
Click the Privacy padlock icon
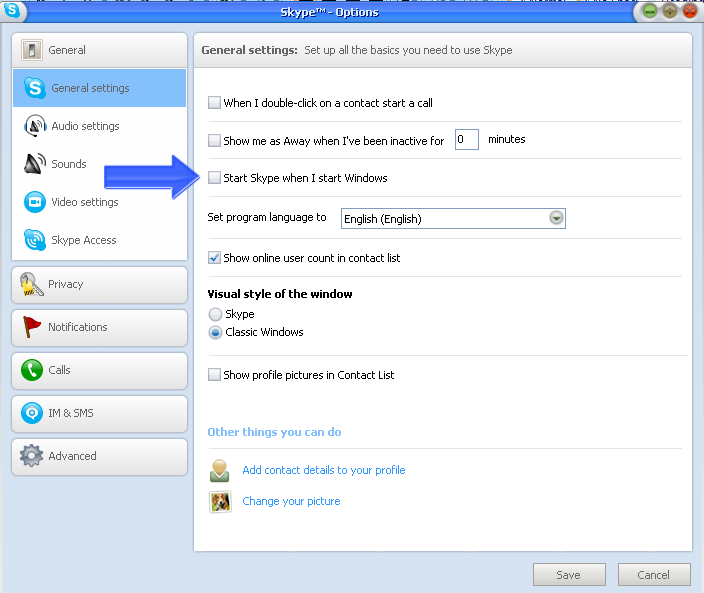(31, 284)
